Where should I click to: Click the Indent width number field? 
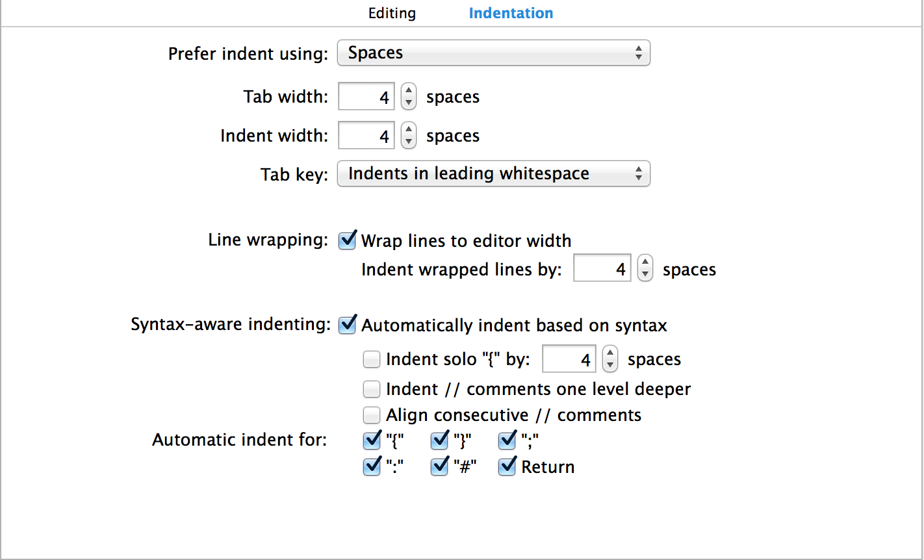click(x=366, y=136)
